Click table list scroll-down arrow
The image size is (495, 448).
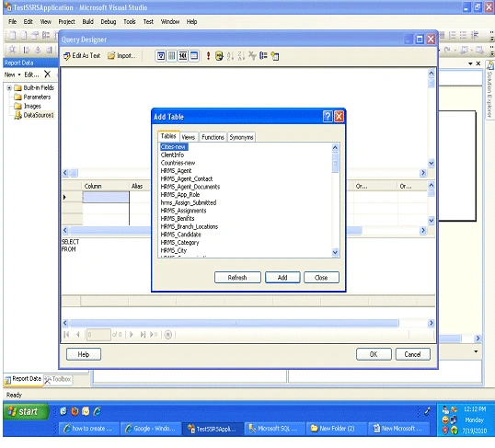(335, 252)
